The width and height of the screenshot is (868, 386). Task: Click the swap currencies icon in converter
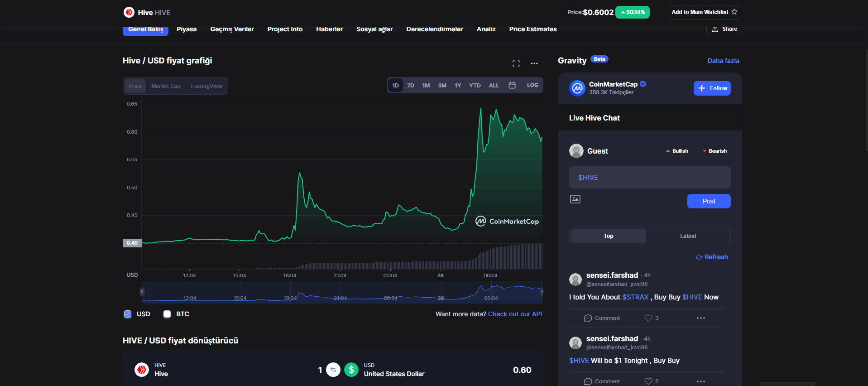[333, 370]
